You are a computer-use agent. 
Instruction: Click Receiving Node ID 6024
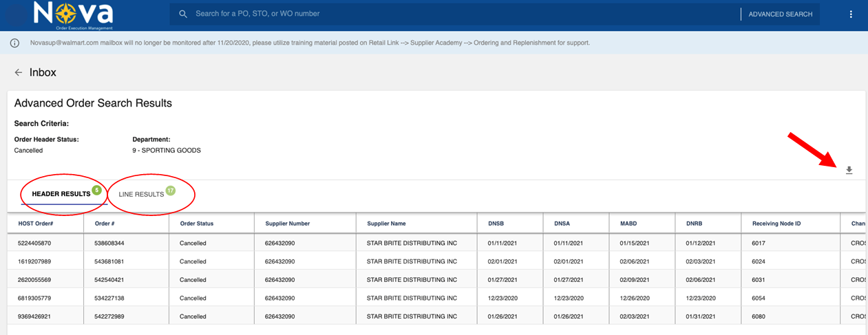[759, 261]
